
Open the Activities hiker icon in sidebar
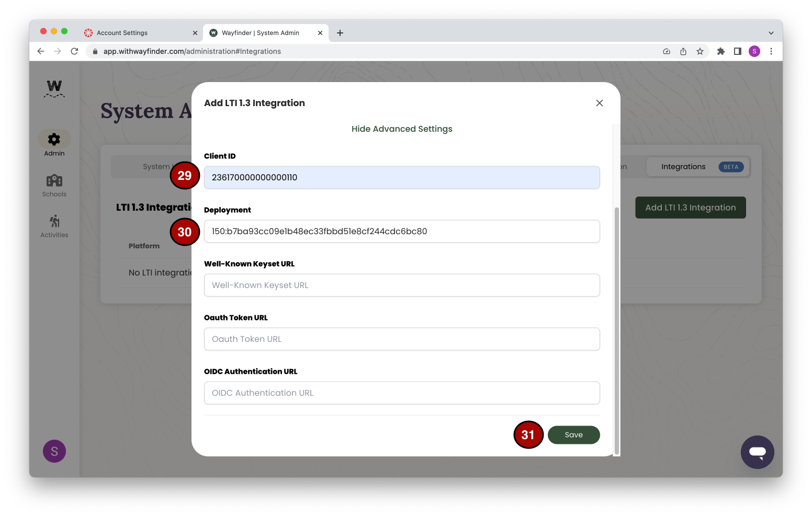coord(54,221)
